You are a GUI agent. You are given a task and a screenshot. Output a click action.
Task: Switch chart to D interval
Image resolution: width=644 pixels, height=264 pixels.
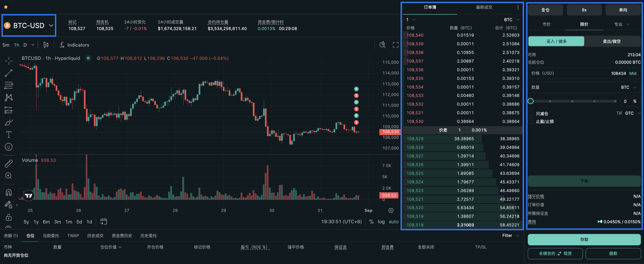pyautogui.click(x=25, y=45)
